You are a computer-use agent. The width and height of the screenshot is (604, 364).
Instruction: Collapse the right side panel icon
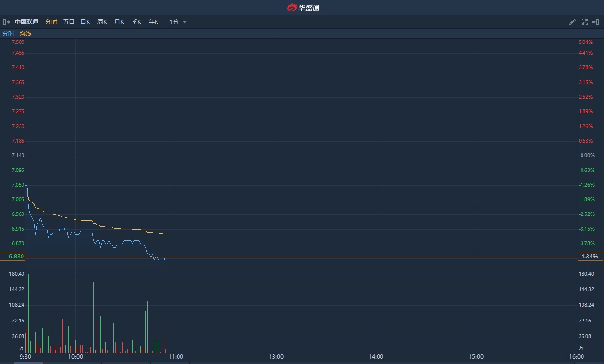pos(596,22)
